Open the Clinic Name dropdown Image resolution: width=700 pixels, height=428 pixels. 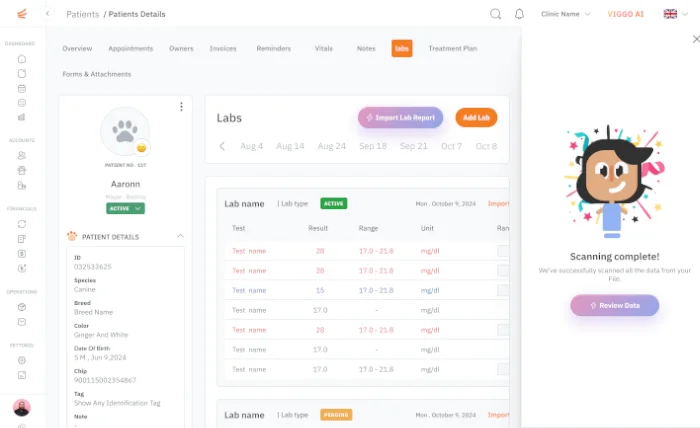click(566, 14)
